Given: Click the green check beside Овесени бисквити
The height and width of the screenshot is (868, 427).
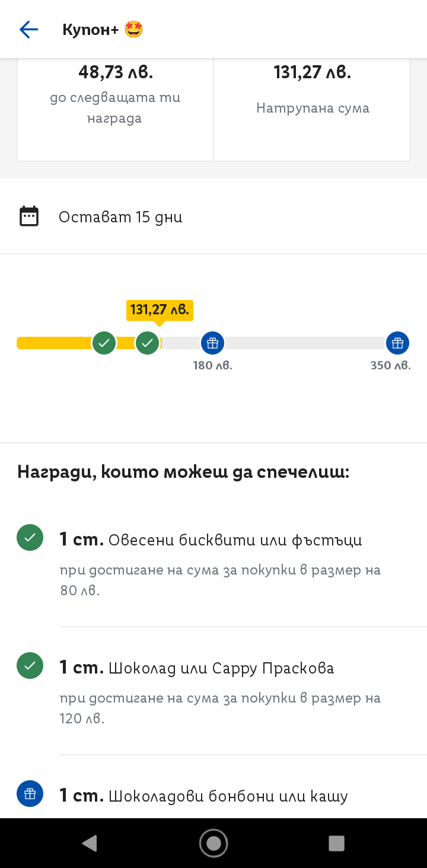Looking at the screenshot, I should point(30,538).
